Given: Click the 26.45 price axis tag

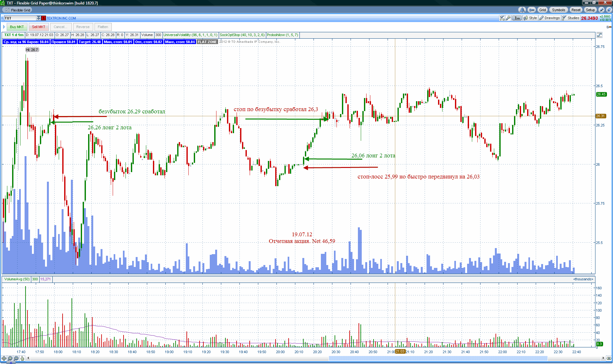Looking at the screenshot, I should pos(601,94).
